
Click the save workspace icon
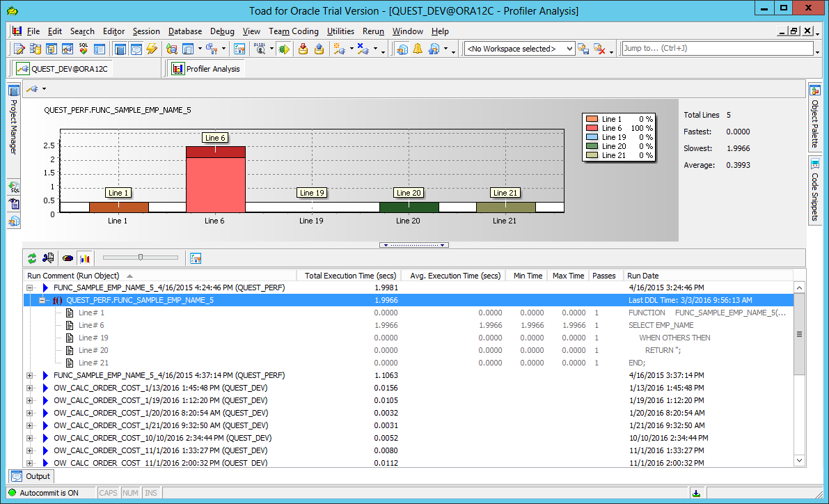(583, 49)
